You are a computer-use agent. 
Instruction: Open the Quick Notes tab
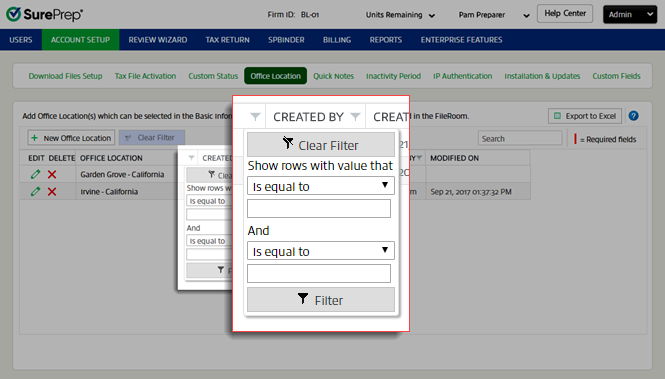coord(333,76)
